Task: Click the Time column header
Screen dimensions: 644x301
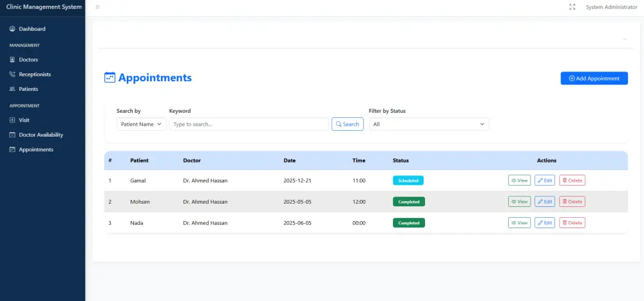Action: click(359, 160)
